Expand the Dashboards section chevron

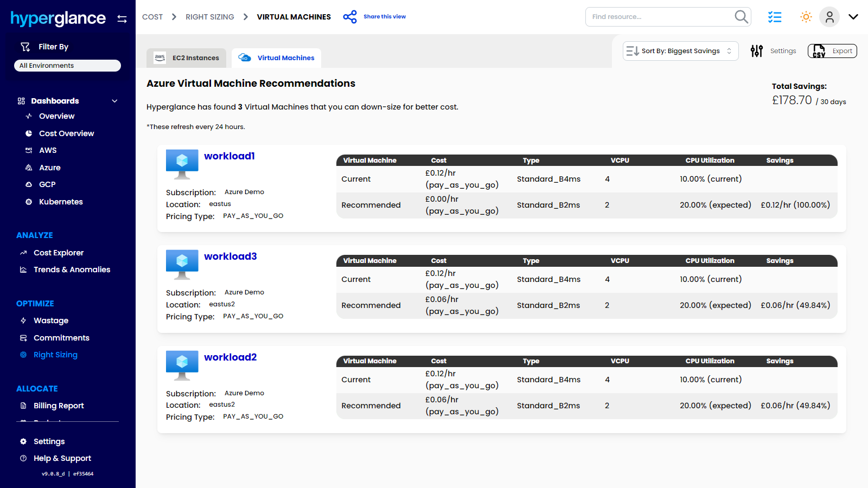(114, 101)
